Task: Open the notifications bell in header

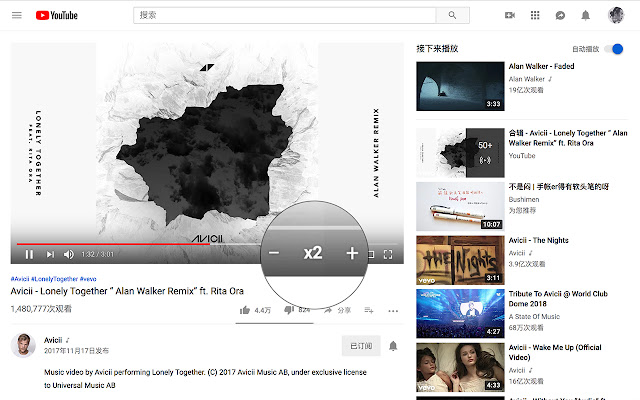Action: 586,15
